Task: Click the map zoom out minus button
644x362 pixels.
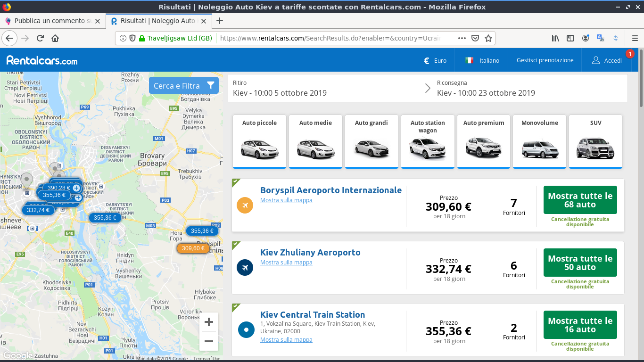Action: pos(209,341)
